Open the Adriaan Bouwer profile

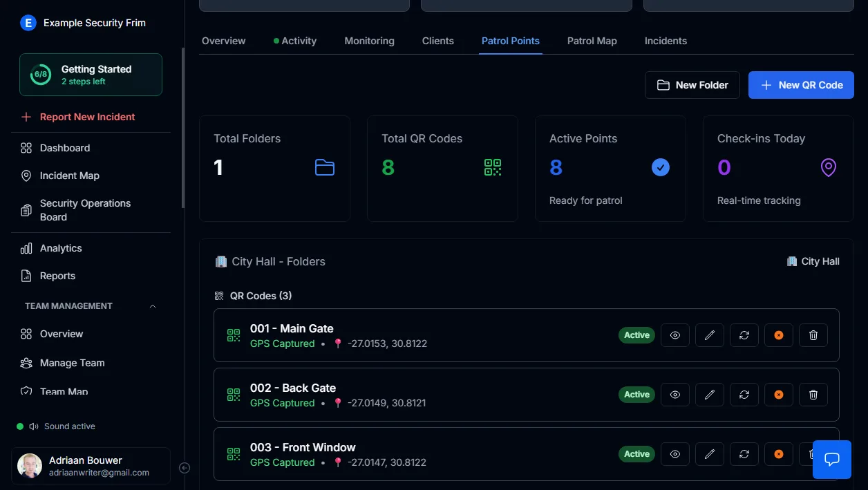[x=85, y=465]
